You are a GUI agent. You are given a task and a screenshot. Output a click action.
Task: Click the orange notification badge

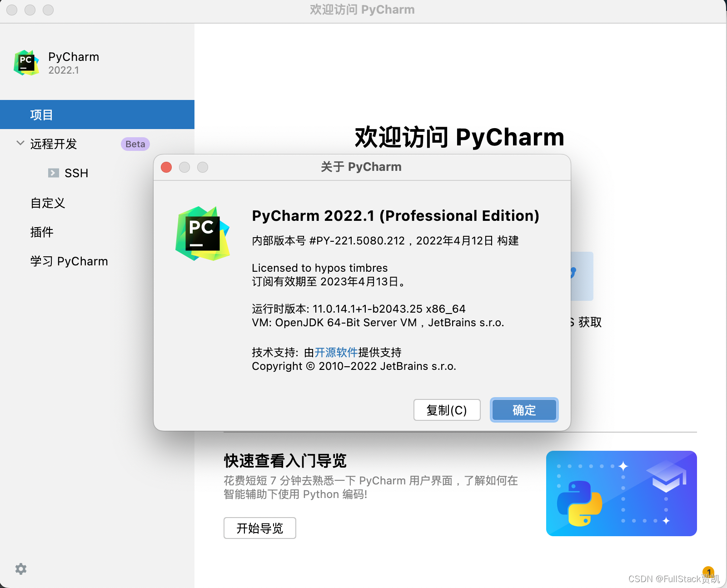point(708,572)
